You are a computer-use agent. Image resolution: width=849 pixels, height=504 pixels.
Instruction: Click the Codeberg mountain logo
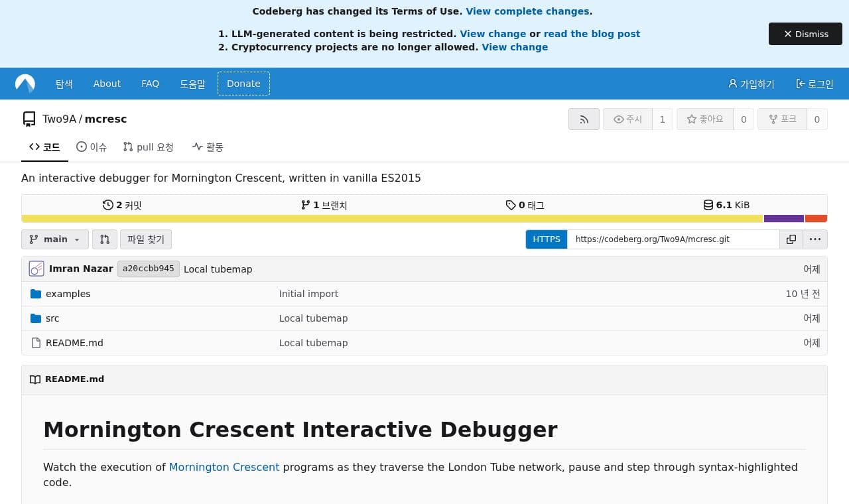[x=25, y=84]
